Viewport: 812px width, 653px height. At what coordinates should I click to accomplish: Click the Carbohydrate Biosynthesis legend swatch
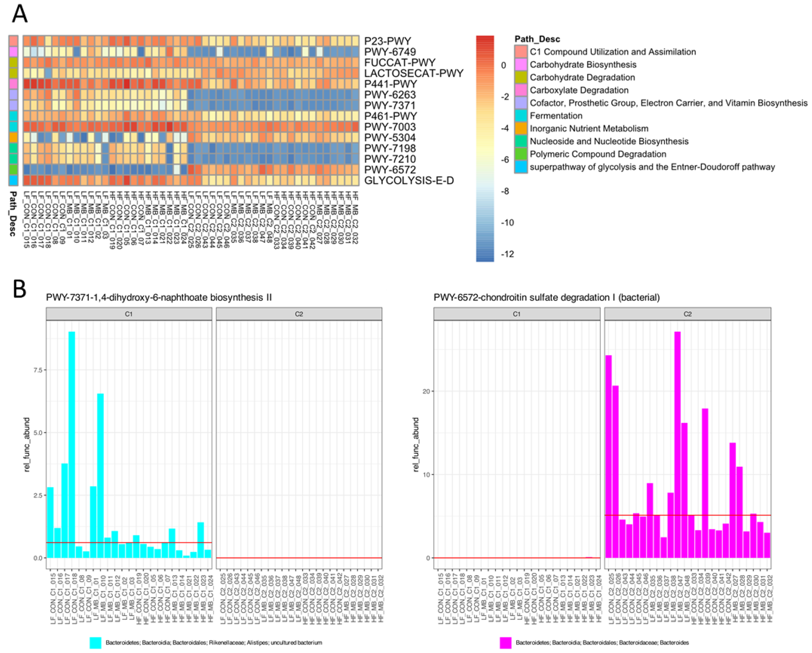tap(521, 64)
